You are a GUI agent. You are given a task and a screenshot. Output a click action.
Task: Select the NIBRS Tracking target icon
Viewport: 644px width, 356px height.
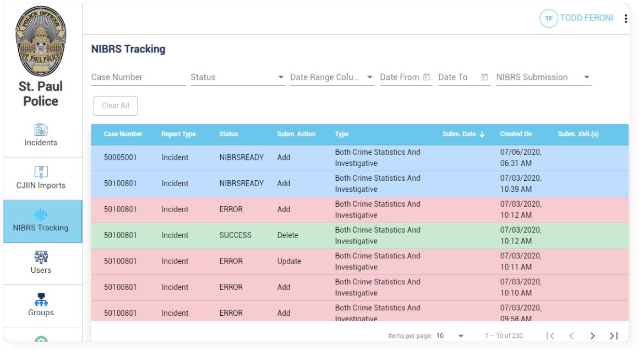tap(41, 214)
